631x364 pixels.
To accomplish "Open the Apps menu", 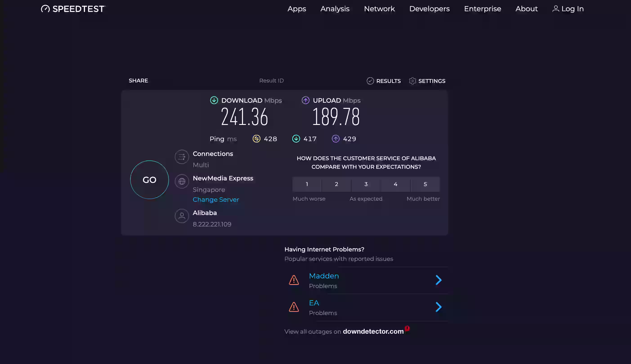I will tap(297, 9).
